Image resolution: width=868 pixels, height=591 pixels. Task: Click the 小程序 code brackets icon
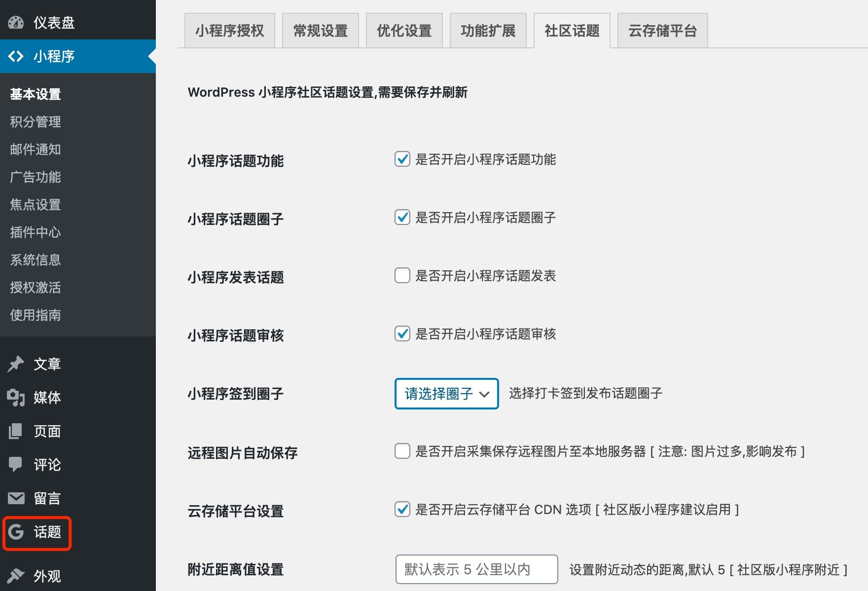point(16,56)
